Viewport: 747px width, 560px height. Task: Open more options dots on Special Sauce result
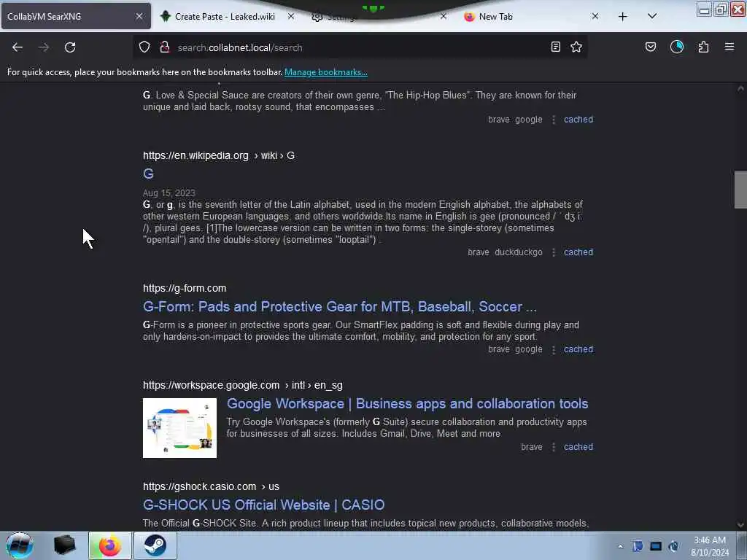(x=554, y=120)
